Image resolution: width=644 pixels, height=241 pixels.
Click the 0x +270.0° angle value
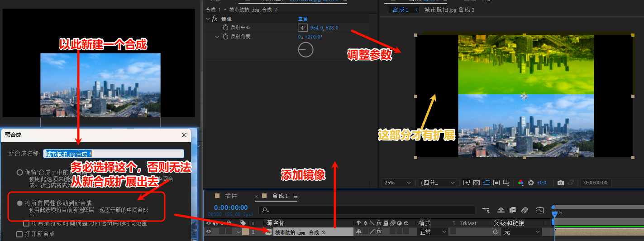click(310, 37)
